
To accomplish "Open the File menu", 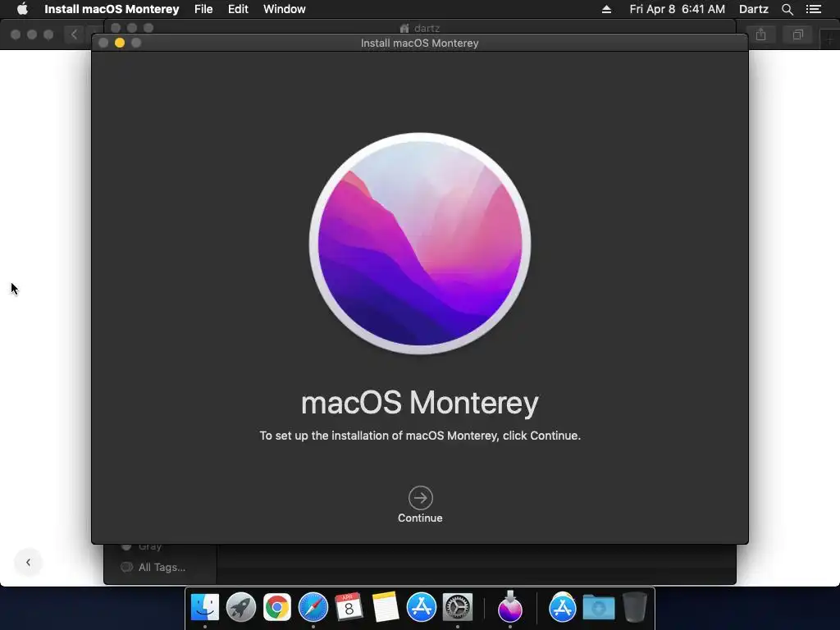I will point(203,9).
